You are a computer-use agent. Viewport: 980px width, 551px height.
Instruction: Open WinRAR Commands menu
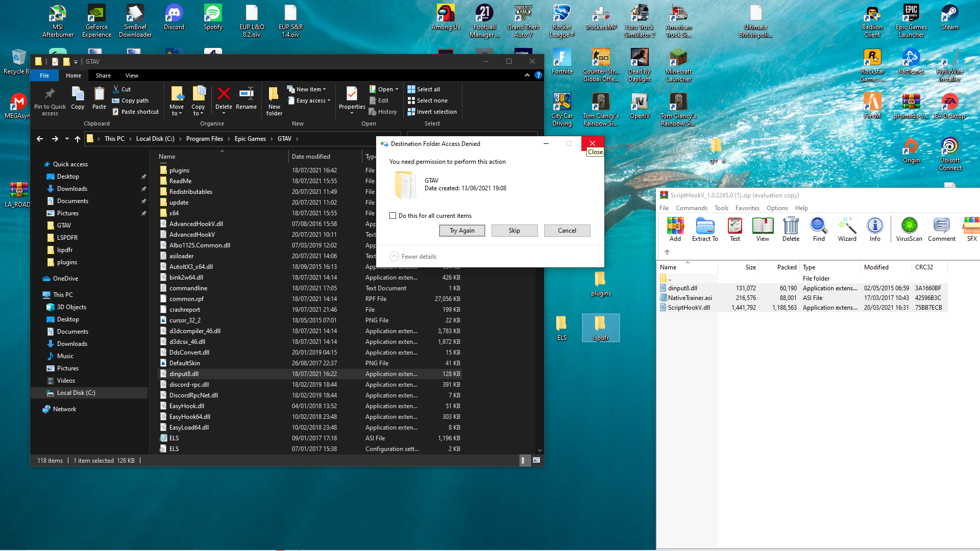click(x=691, y=208)
